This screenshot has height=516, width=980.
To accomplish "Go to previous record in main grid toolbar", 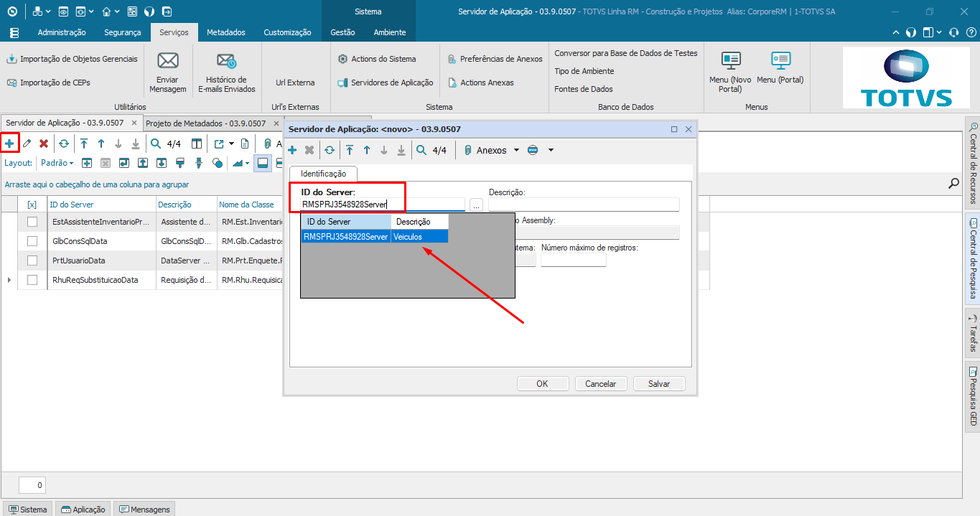I will coord(101,144).
